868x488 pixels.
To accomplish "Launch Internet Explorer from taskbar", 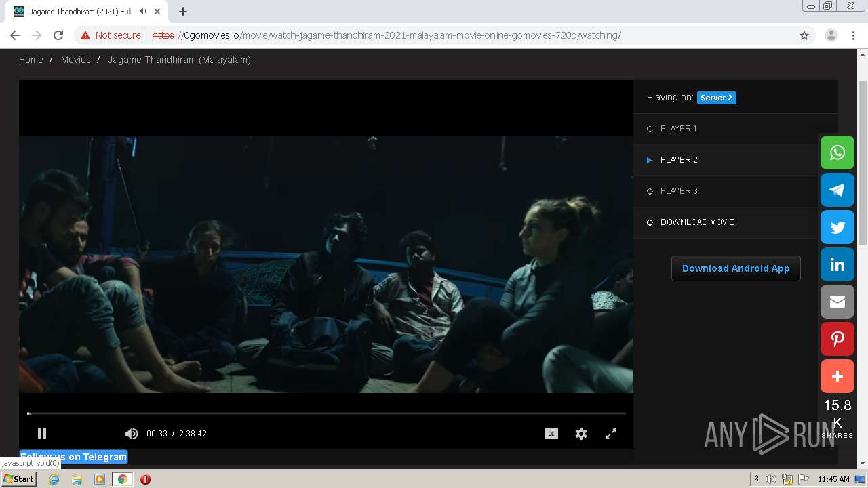I will (54, 479).
